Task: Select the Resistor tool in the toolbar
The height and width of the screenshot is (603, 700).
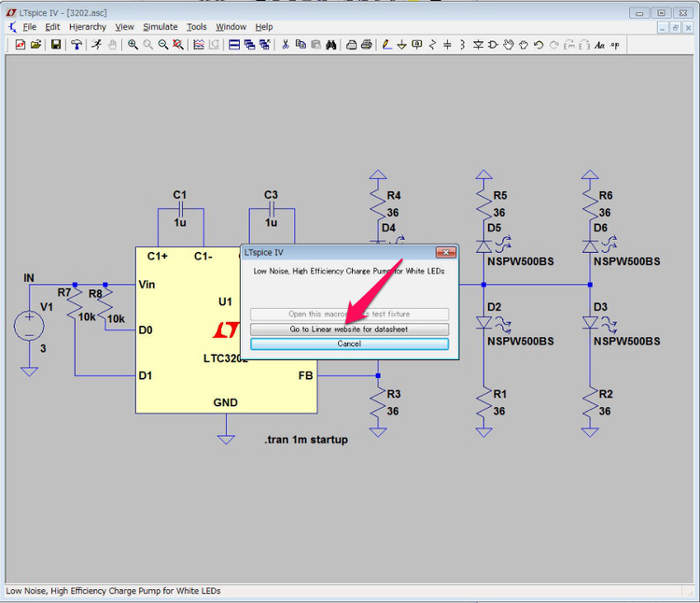Action: click(x=432, y=45)
